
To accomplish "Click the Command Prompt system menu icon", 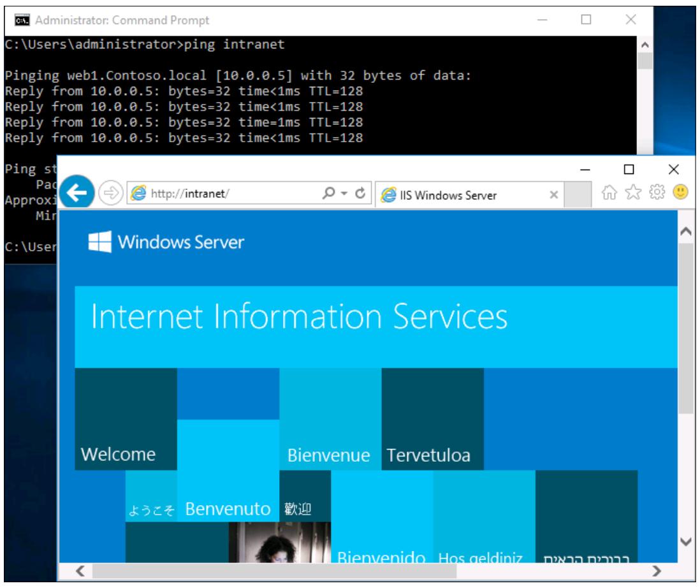I will pos(22,20).
